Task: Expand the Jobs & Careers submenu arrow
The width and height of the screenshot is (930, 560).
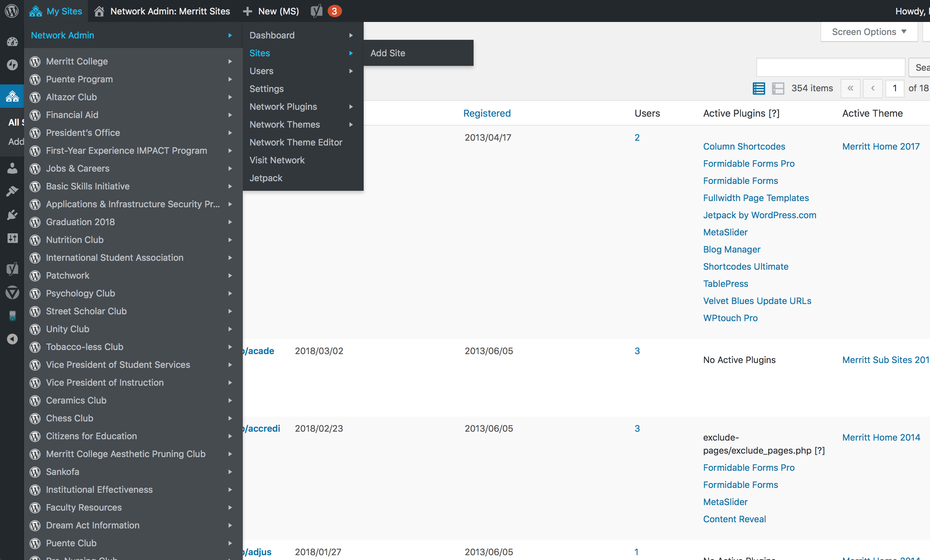Action: [230, 168]
